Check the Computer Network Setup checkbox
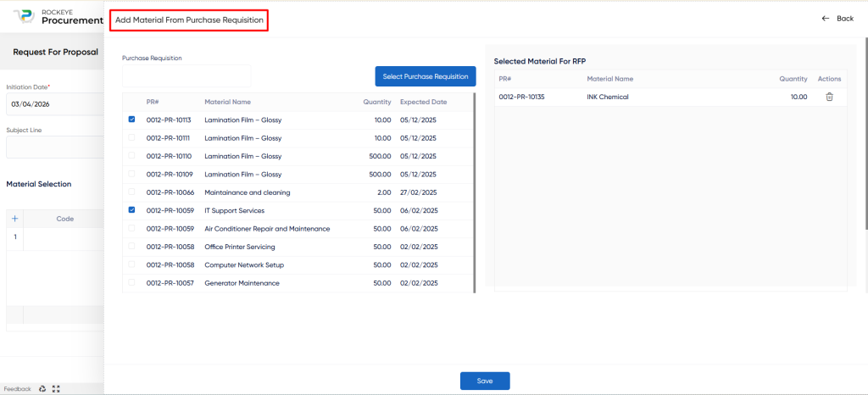Screen dimensions: 868x395 pos(131,264)
